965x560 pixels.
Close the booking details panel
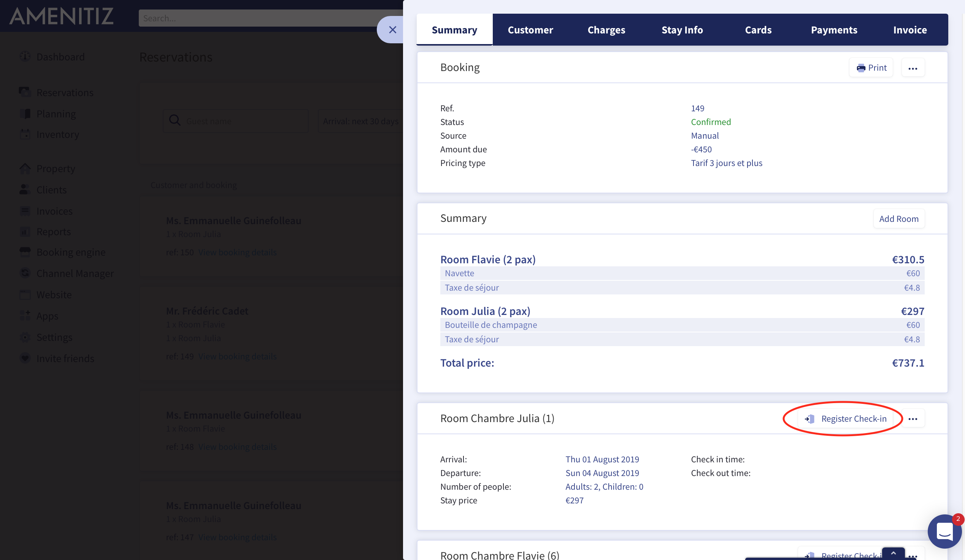392,30
